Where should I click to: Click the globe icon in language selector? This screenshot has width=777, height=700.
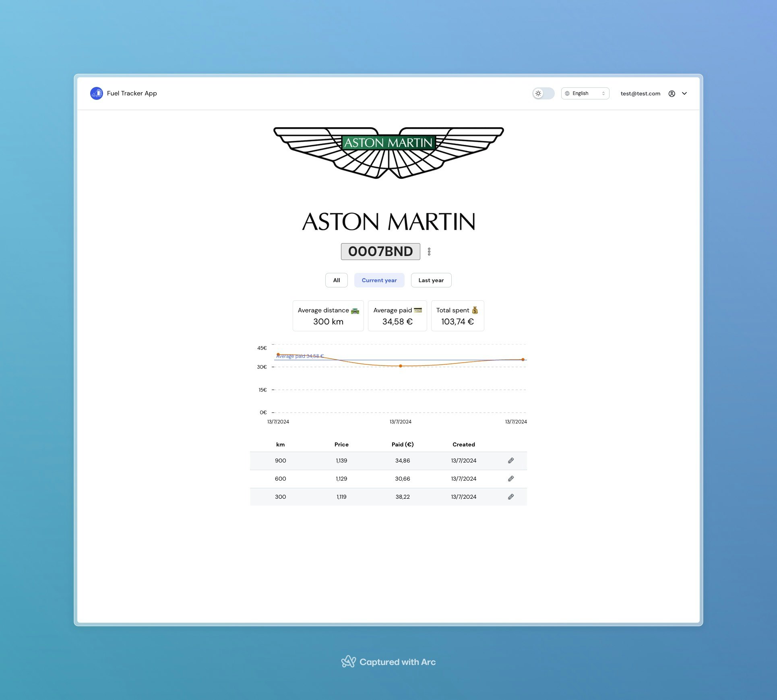(567, 93)
